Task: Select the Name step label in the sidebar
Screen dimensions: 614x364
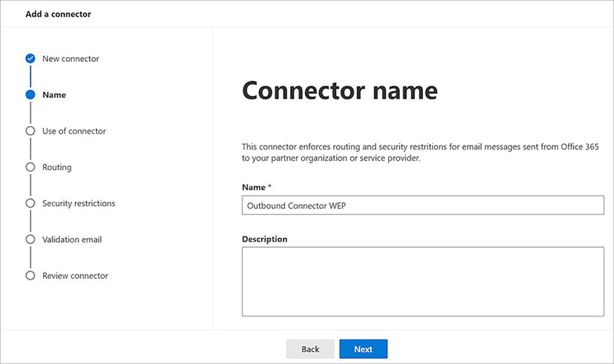Action: coord(54,95)
